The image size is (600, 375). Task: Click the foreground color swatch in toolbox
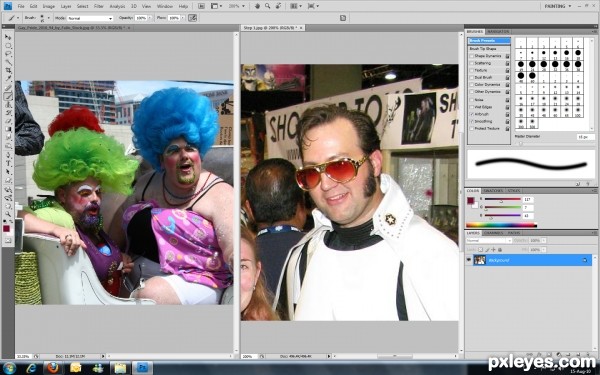[6, 228]
